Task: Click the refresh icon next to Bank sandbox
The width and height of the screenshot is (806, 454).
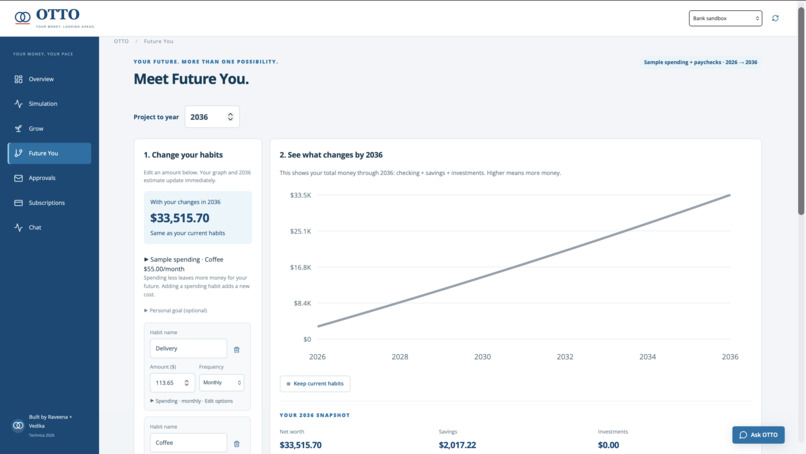Action: click(x=775, y=18)
